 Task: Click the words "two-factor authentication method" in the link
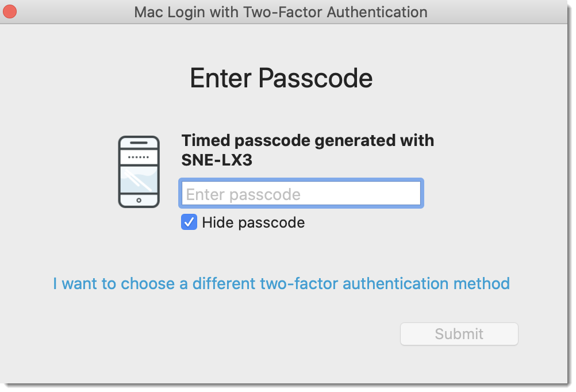tap(385, 283)
